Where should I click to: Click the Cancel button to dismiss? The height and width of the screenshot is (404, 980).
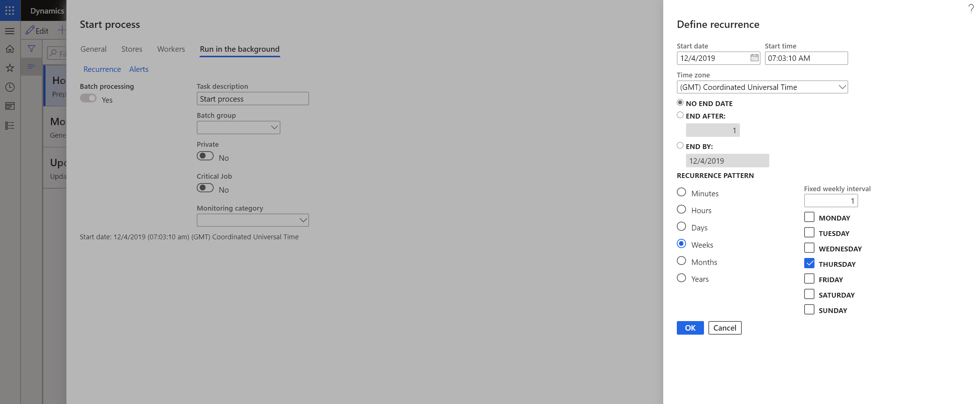point(725,327)
